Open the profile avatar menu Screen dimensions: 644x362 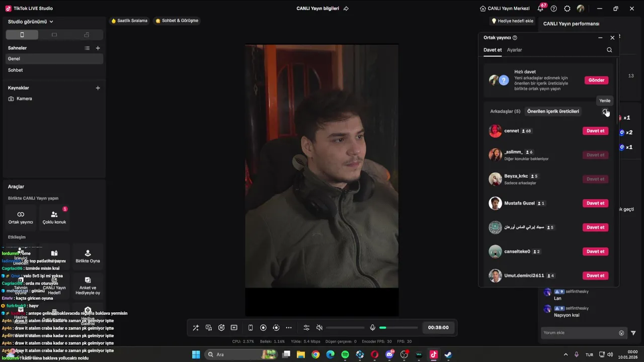[x=581, y=9]
